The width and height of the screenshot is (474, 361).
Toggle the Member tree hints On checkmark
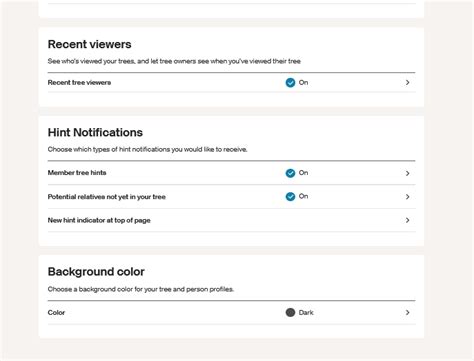pos(290,173)
